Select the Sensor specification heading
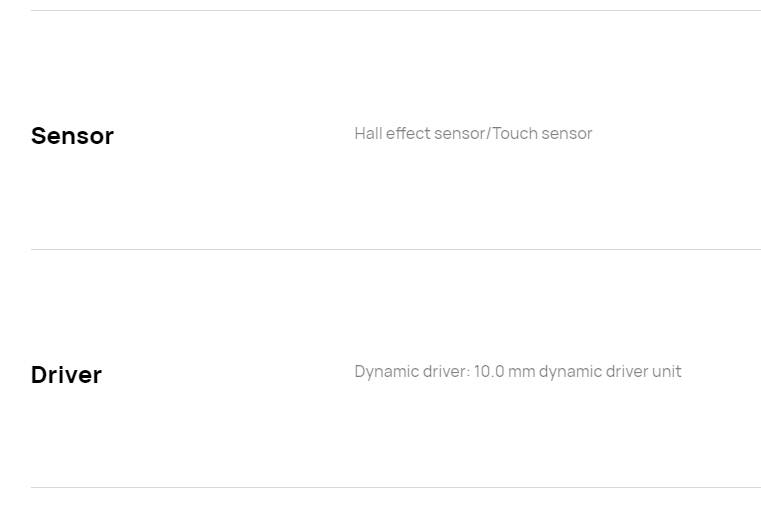Image resolution: width=761 pixels, height=509 pixels. pos(72,135)
